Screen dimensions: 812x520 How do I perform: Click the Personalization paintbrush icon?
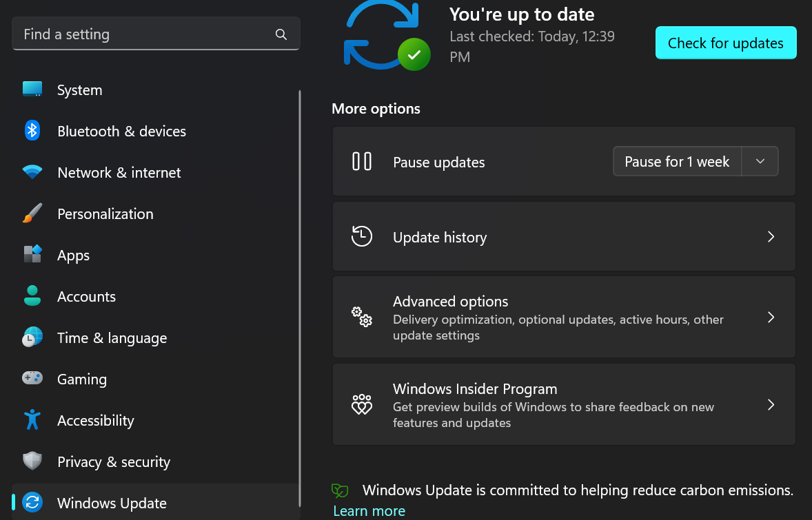click(32, 214)
